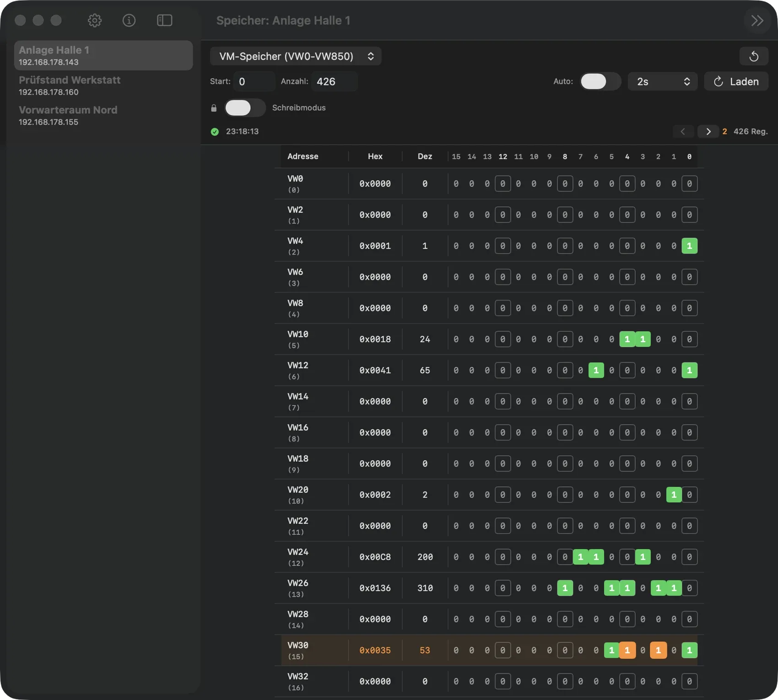
Task: Click the info circle icon
Action: pos(129,20)
